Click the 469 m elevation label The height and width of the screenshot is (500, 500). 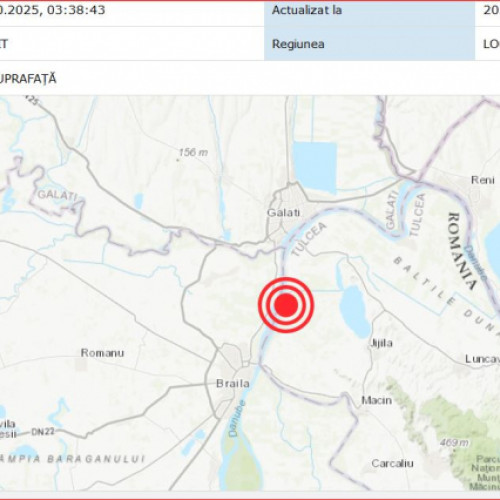coord(454,443)
